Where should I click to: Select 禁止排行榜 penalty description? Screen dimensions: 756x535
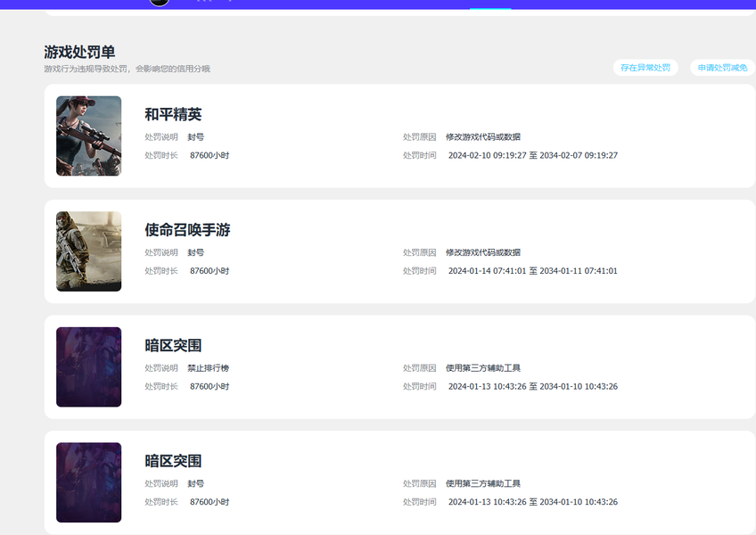(x=209, y=368)
